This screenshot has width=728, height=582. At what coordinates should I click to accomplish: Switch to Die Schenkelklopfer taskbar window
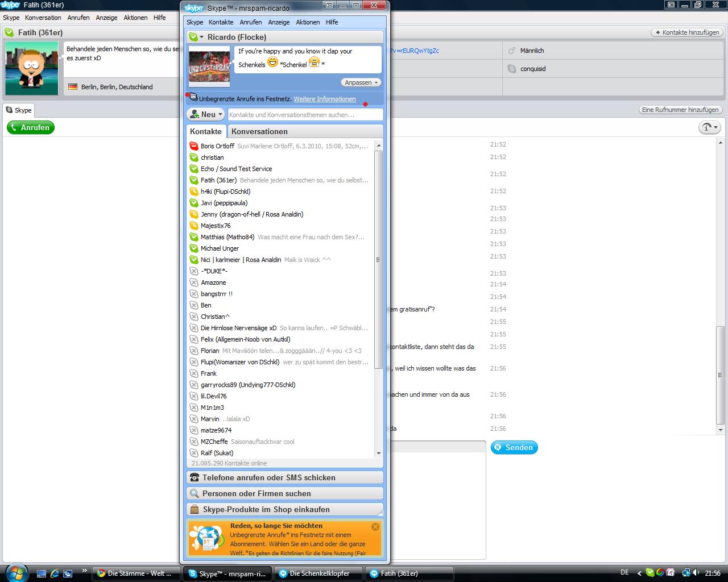point(319,573)
